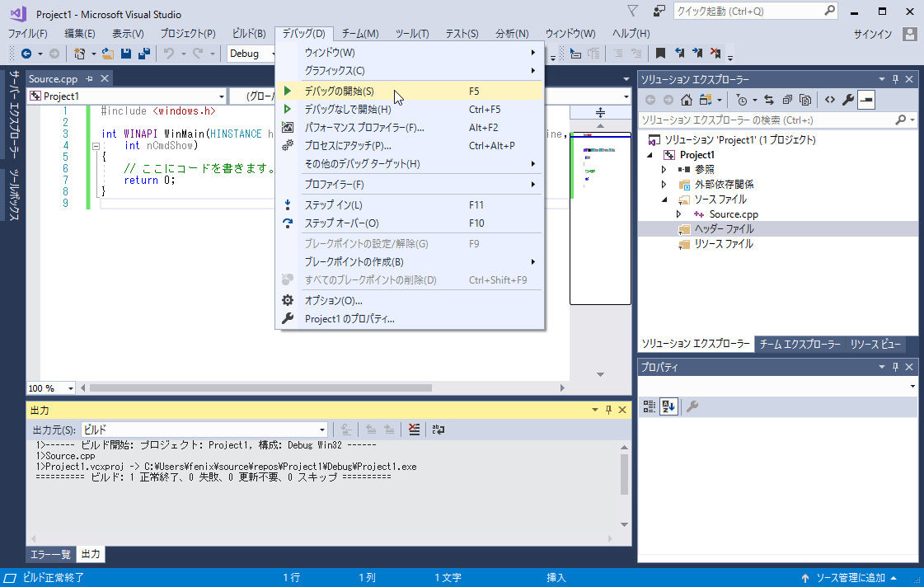Screen dimensions: 924x587
Task: Expand the 外部依存関係 node
Action: click(x=664, y=185)
